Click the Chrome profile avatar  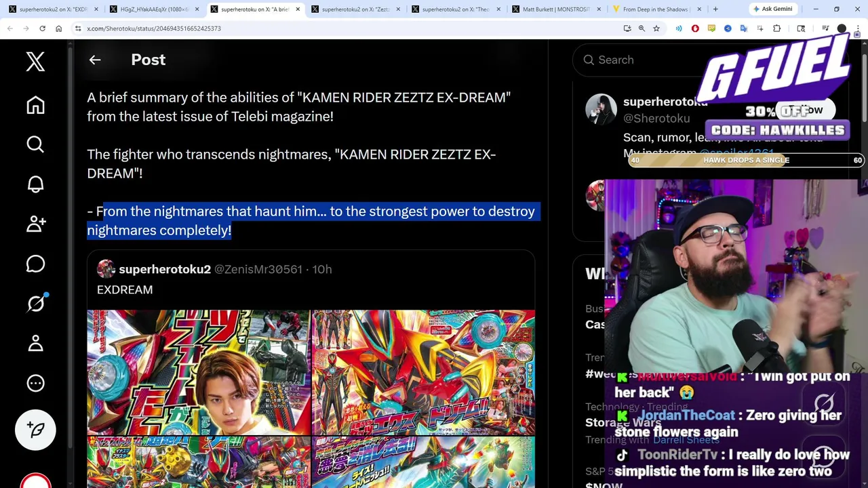click(x=842, y=28)
